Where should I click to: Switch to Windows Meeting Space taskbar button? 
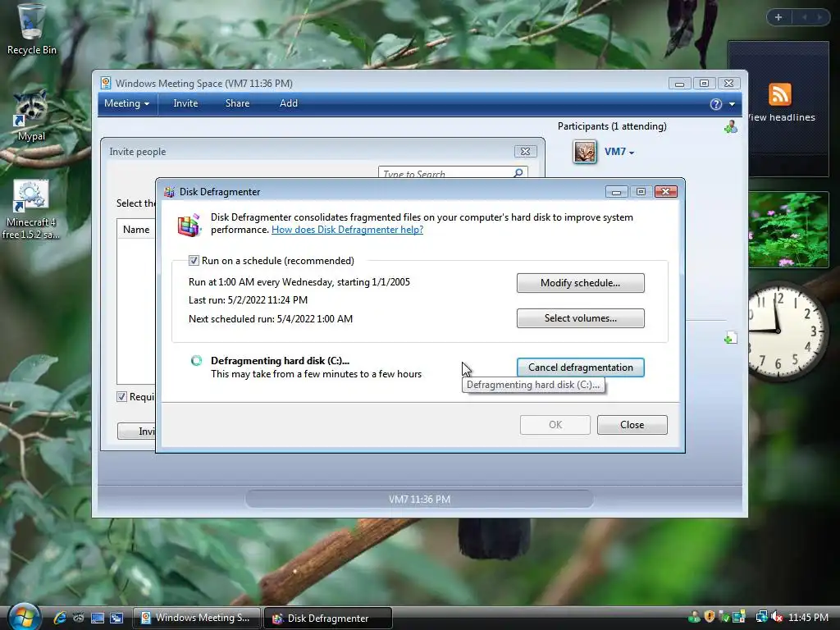(x=196, y=618)
